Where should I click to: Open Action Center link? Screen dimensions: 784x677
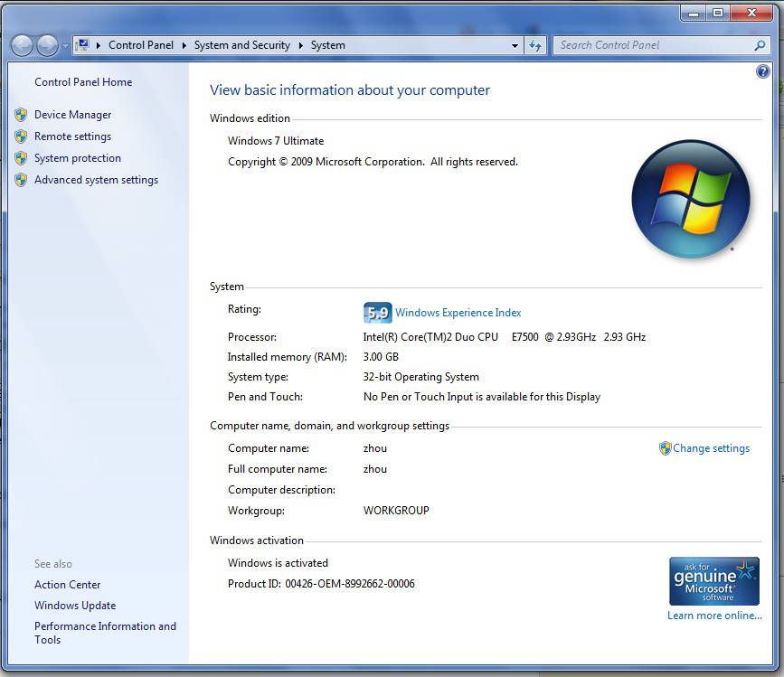(x=68, y=585)
